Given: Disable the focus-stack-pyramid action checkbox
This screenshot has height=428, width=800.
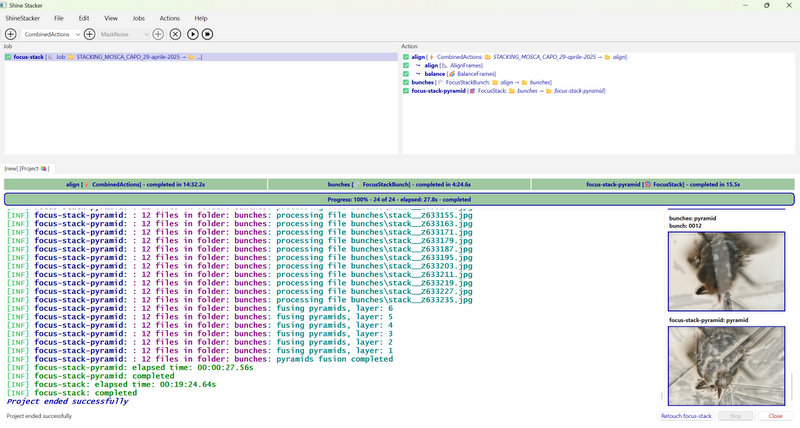Looking at the screenshot, I should [x=405, y=91].
